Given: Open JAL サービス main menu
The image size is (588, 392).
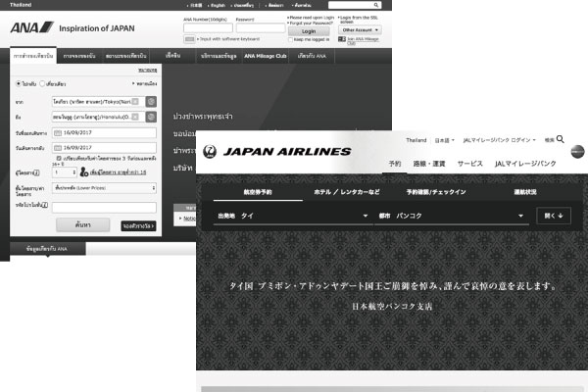Looking at the screenshot, I should click(469, 164).
